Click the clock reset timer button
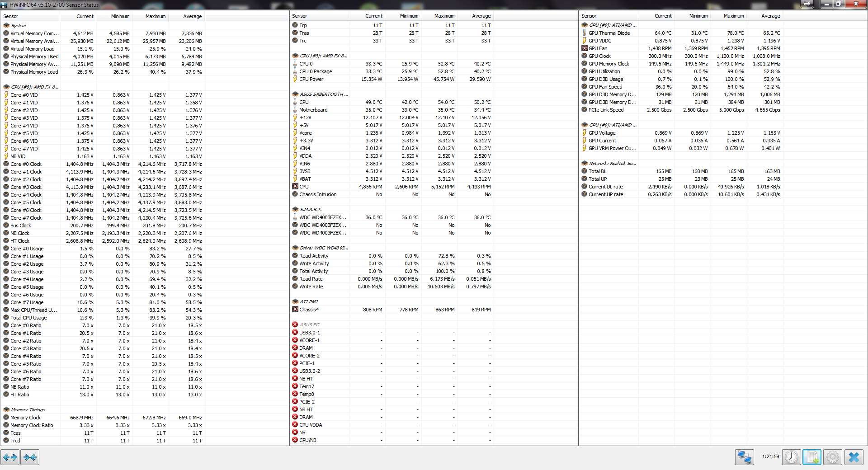868x470 pixels. [791, 457]
